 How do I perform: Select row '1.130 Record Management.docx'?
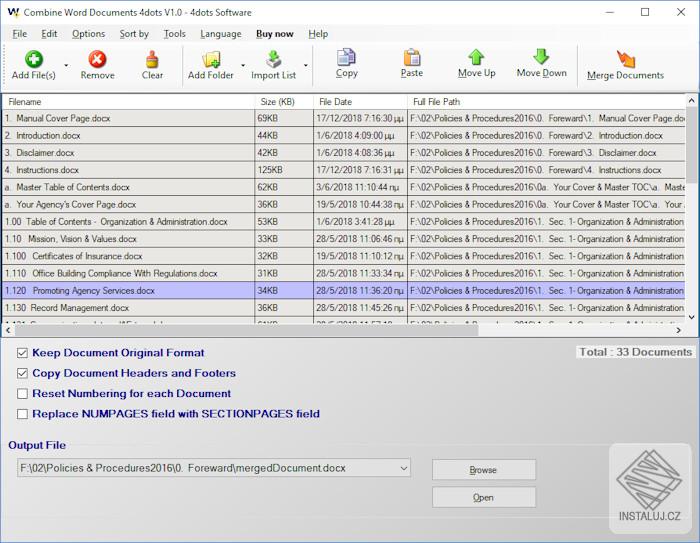click(x=344, y=308)
